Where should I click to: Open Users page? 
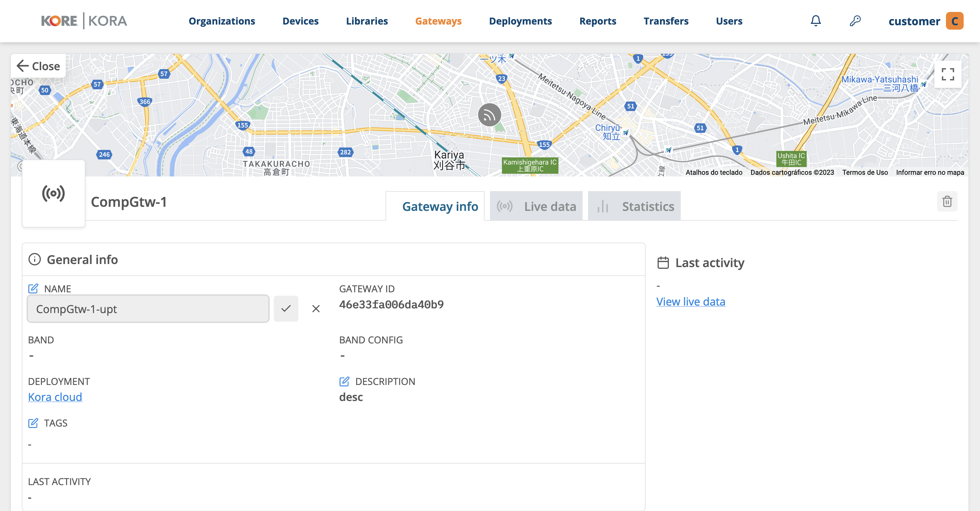[729, 21]
